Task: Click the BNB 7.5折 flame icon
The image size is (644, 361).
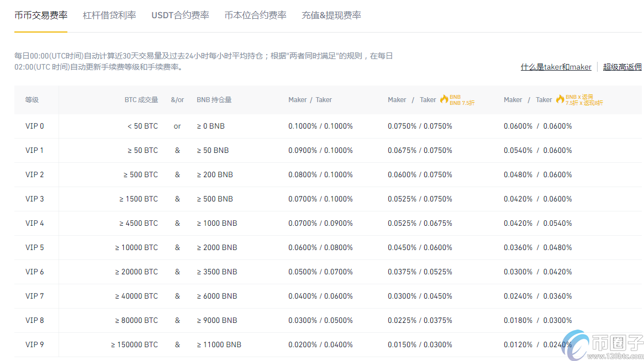Action: point(445,100)
